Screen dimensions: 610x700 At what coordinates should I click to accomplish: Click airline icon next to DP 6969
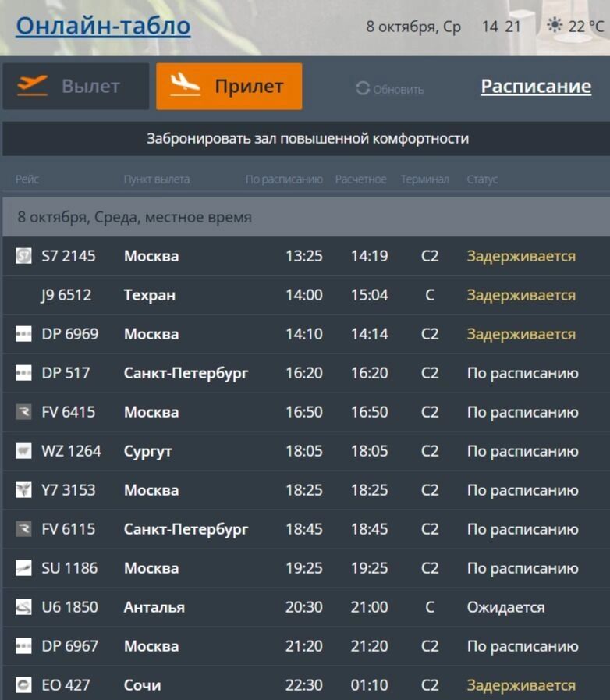(23, 334)
